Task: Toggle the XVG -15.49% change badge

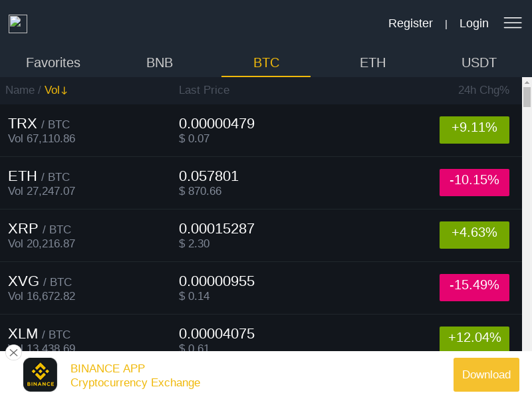Action: [474, 287]
